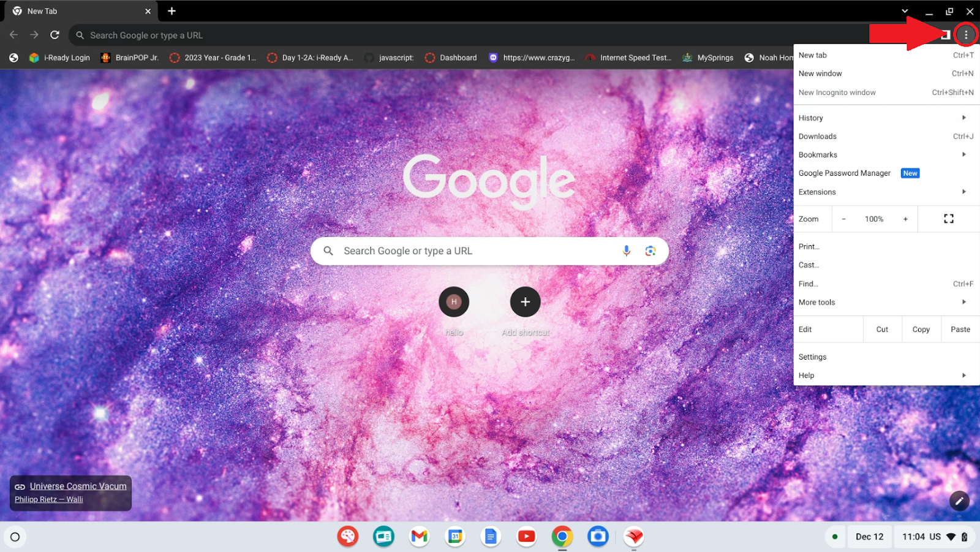Click the fullscreen icon in Zoom row
This screenshot has width=980, height=552.
coord(948,219)
